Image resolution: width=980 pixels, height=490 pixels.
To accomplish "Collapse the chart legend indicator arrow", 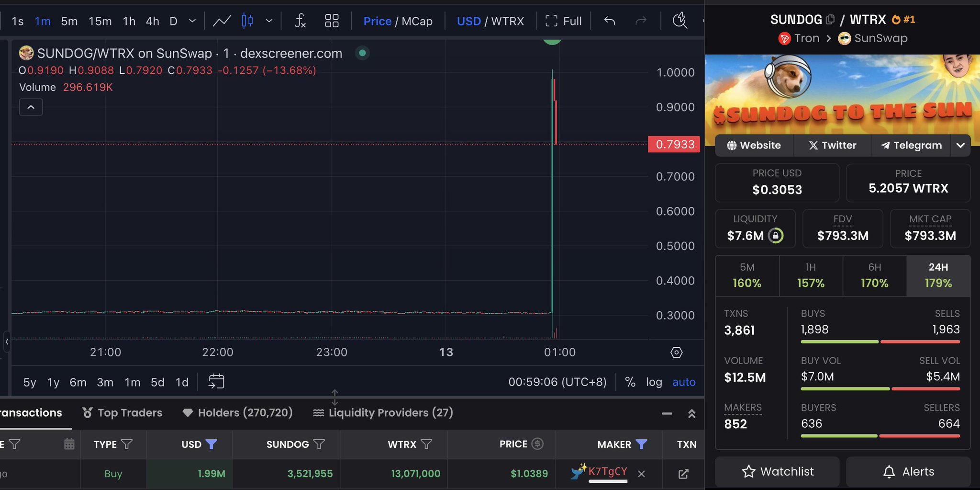I will tap(31, 107).
